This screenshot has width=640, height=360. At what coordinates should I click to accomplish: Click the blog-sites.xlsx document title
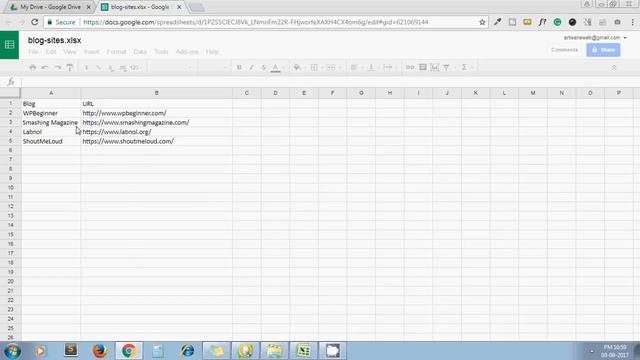(x=54, y=40)
